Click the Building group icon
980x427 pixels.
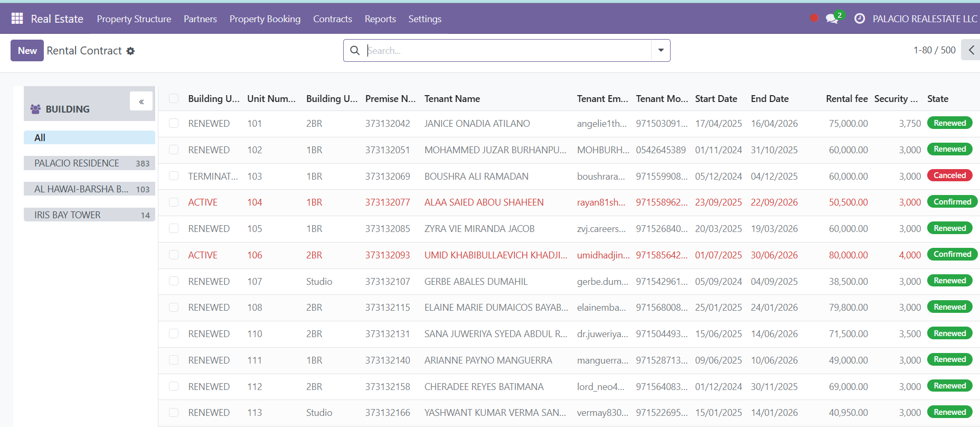tap(35, 109)
